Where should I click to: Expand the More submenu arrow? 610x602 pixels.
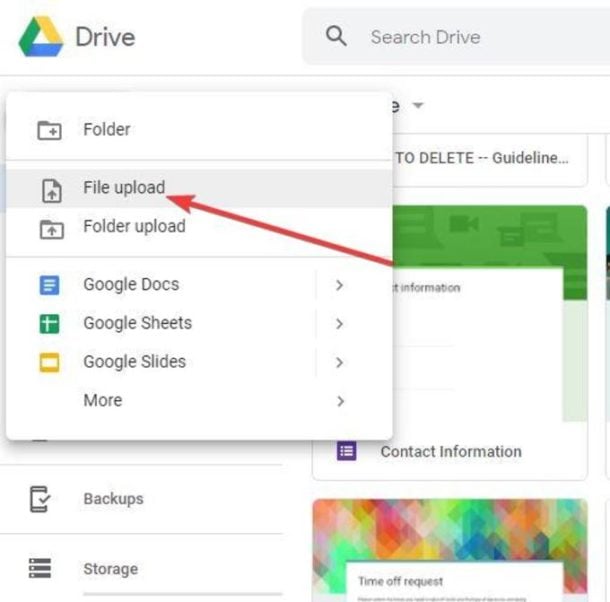pos(340,401)
